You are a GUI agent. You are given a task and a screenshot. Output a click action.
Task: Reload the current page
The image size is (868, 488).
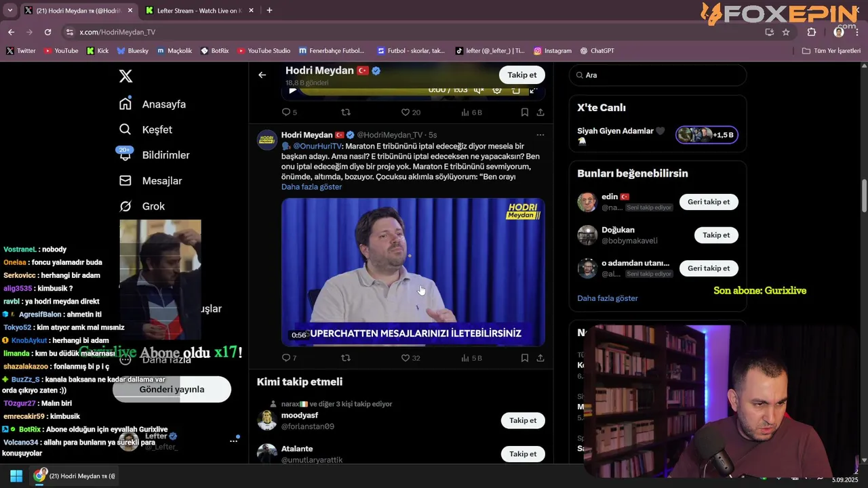tap(47, 32)
